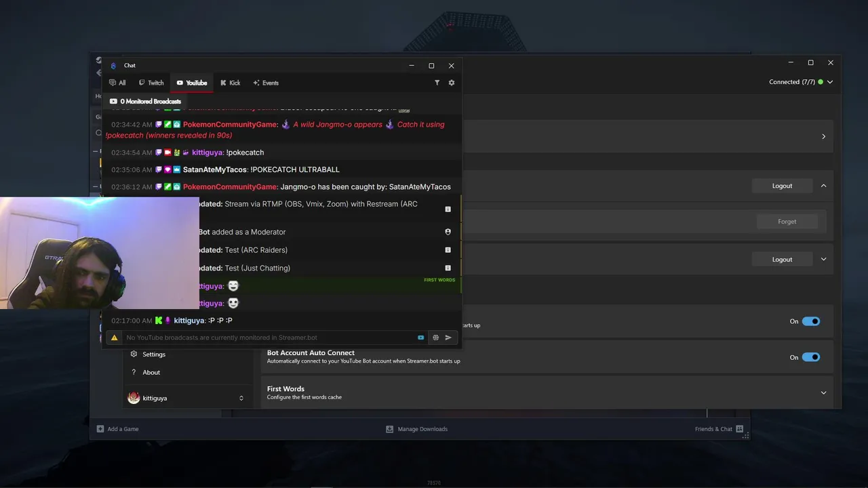Click the pink heart badge beside SatanAteMyTacos

pyautogui.click(x=167, y=169)
